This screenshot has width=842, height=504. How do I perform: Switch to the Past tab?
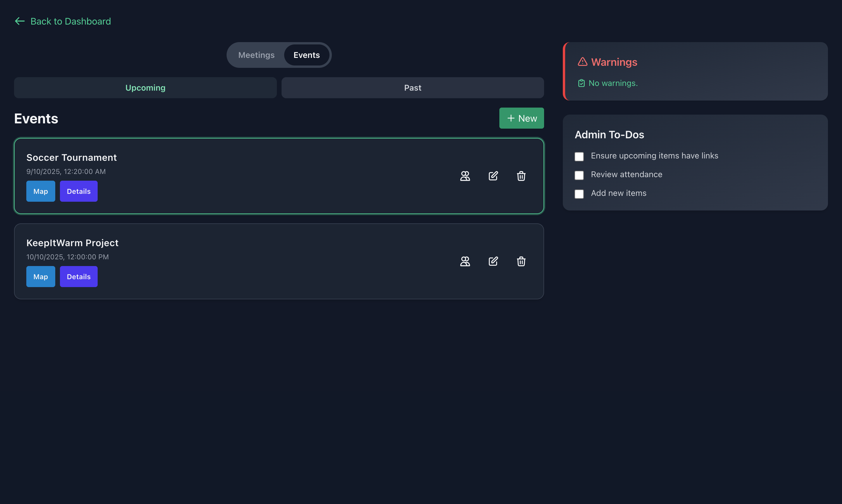tap(412, 88)
